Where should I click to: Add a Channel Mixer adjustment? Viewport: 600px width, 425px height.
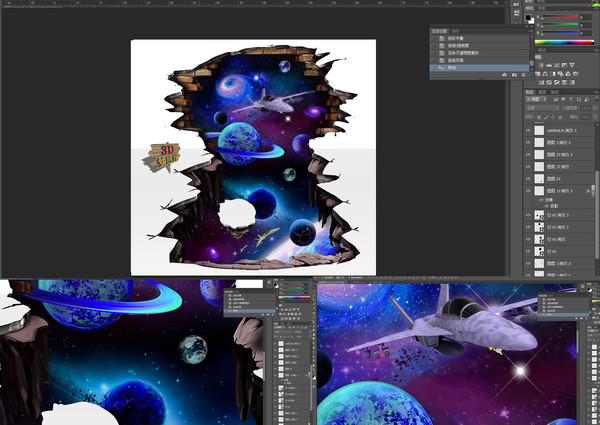click(x=568, y=74)
